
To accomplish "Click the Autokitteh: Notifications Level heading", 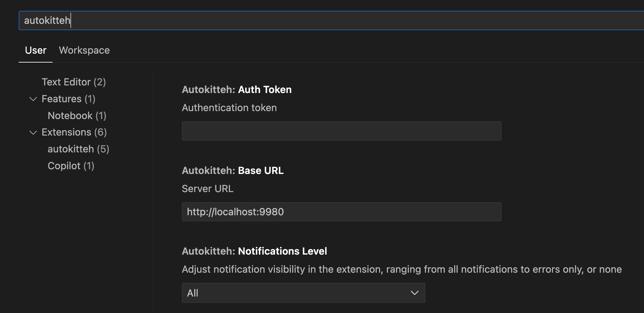I will tap(254, 251).
